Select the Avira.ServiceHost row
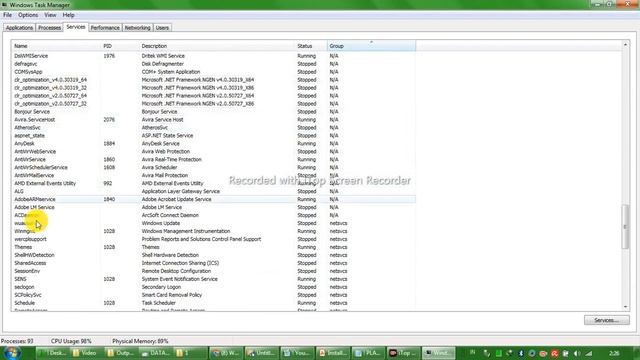This screenshot has height=360, width=640. (213, 120)
